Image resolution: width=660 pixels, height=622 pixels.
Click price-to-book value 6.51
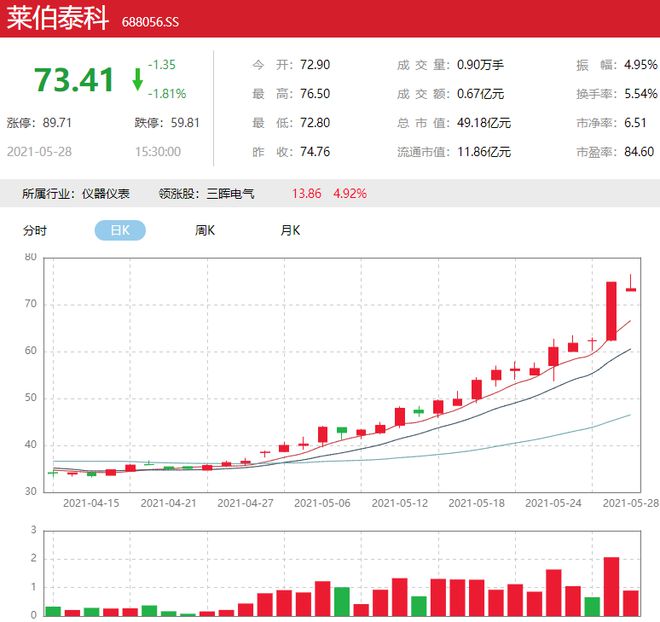coord(635,123)
